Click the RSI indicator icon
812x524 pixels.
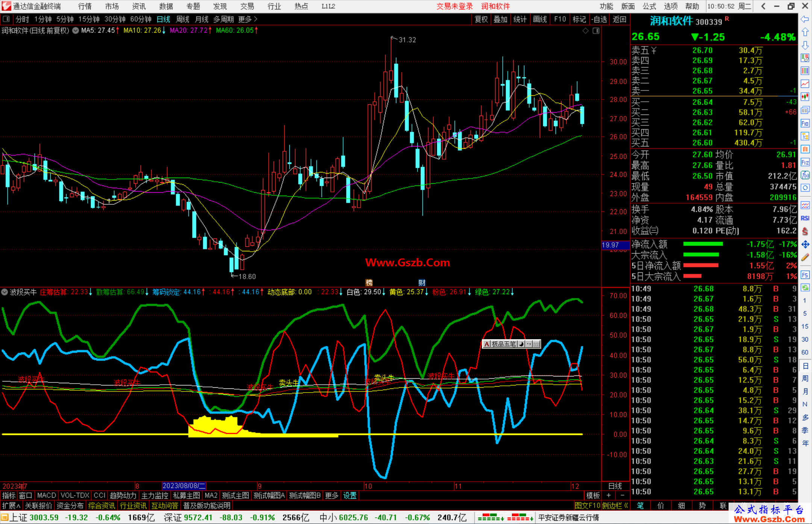[805, 218]
